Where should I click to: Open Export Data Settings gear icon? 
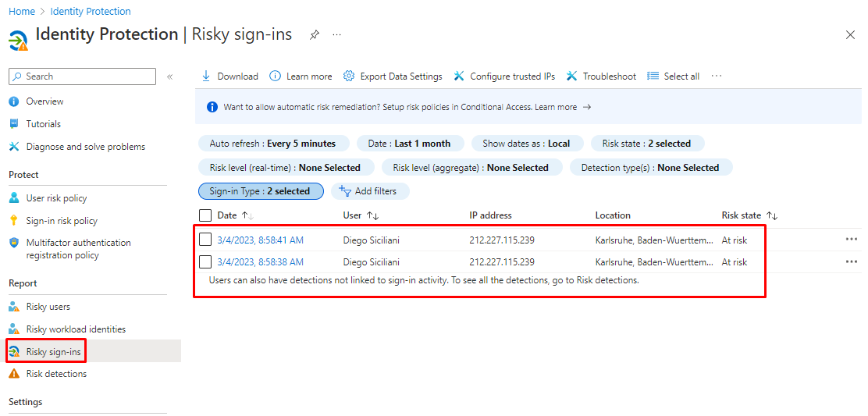349,76
